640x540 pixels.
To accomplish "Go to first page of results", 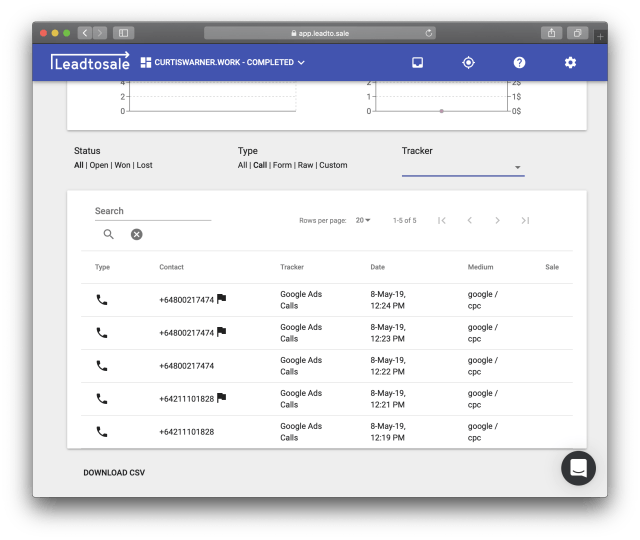I will click(x=442, y=220).
